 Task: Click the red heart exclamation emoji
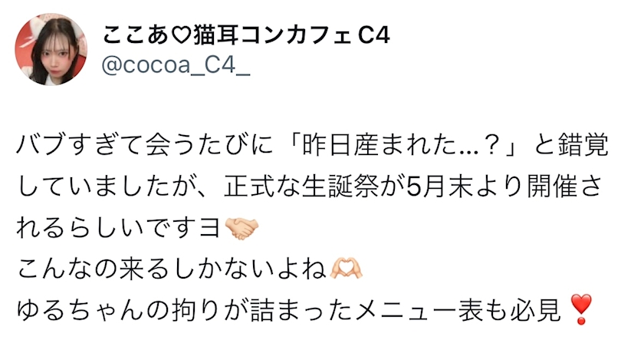pos(582,309)
